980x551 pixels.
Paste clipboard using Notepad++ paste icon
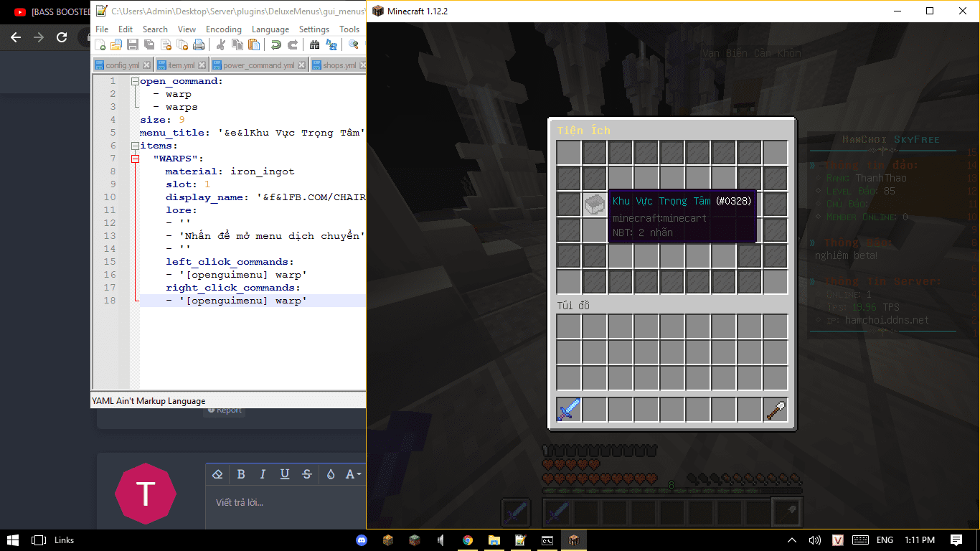pos(254,45)
